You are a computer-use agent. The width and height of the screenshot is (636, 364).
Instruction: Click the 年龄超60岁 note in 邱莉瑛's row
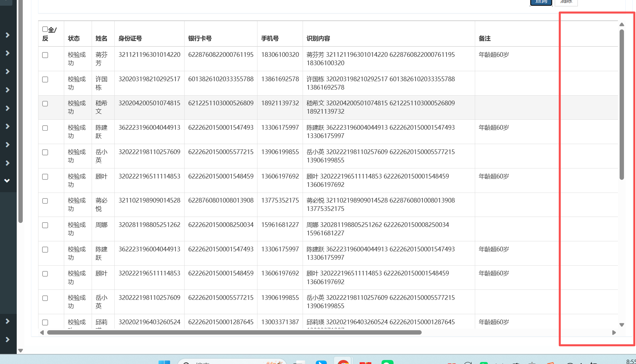pyautogui.click(x=494, y=322)
